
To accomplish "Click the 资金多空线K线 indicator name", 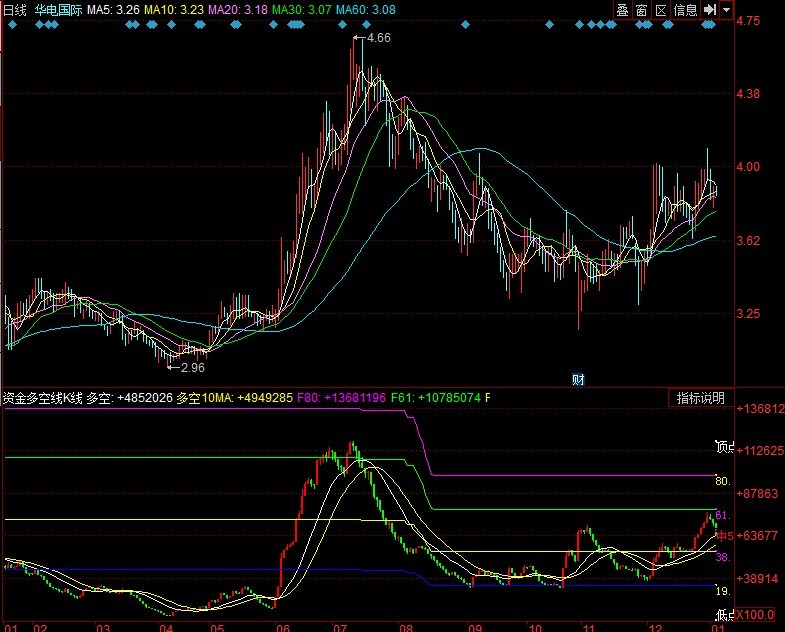I will pyautogui.click(x=43, y=398).
